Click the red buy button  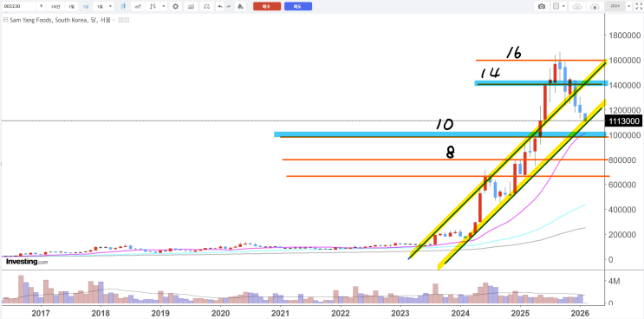tap(267, 6)
